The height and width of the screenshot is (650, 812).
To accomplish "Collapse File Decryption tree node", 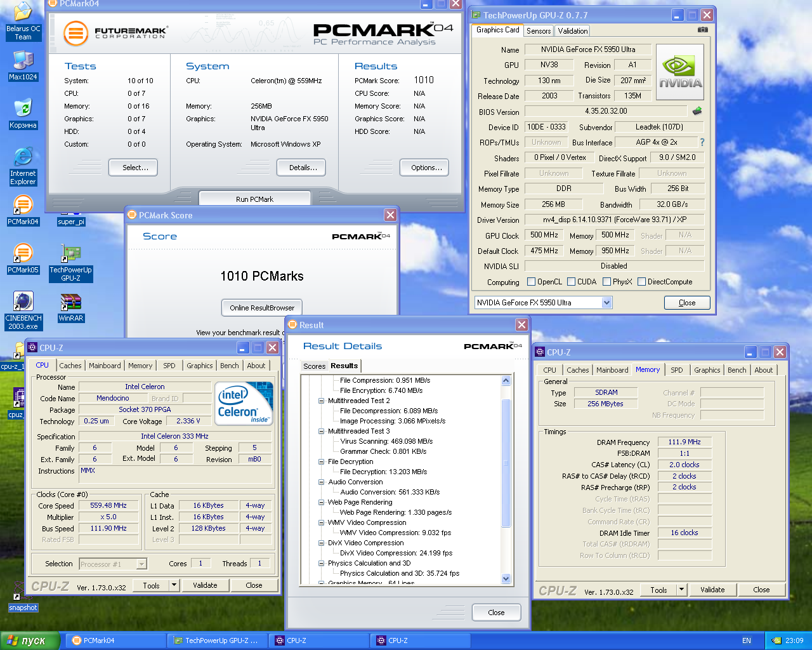I will pos(321,461).
